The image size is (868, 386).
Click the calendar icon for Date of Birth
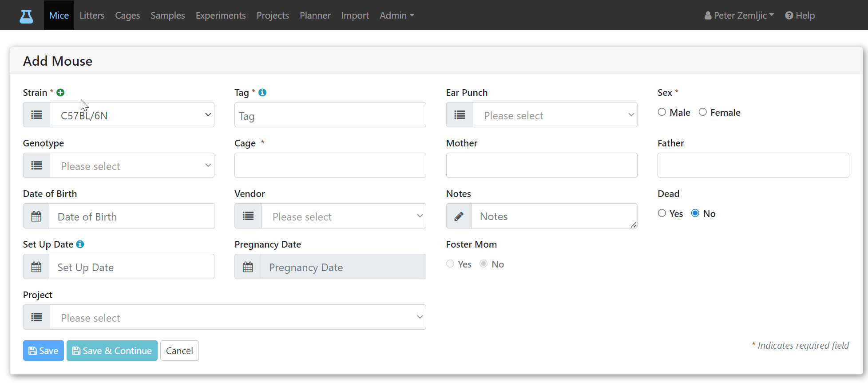coord(36,216)
